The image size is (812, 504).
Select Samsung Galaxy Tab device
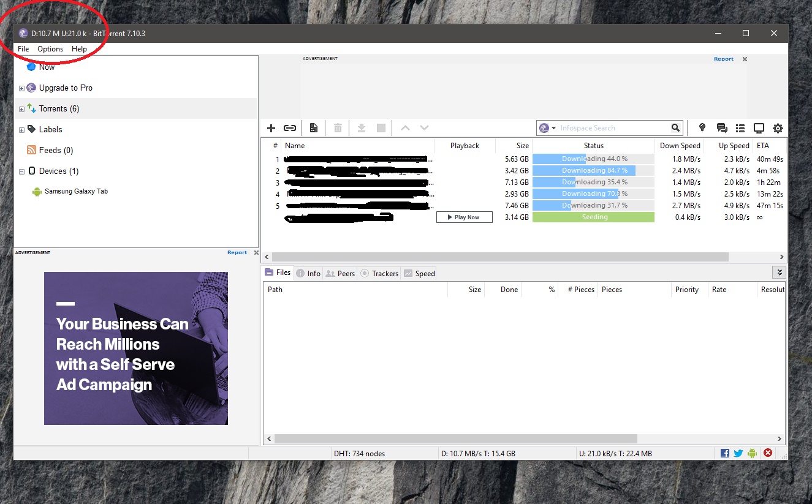point(76,192)
